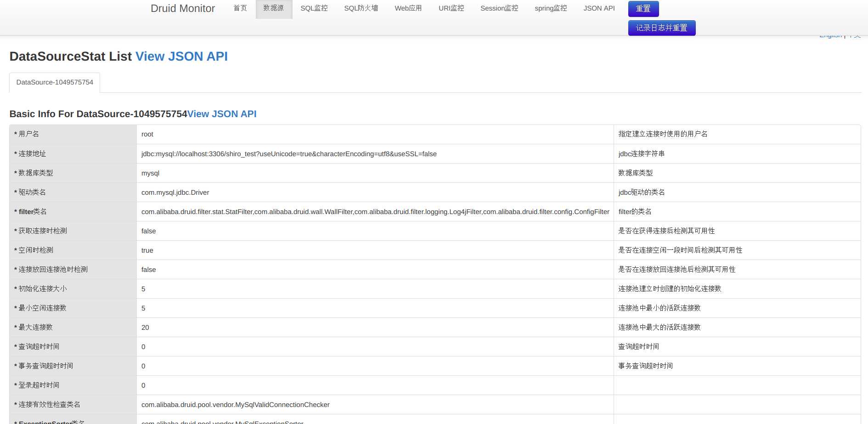This screenshot has width=868, height=424.
Task: Click description jdbc驱动的类名
Action: (x=642, y=192)
